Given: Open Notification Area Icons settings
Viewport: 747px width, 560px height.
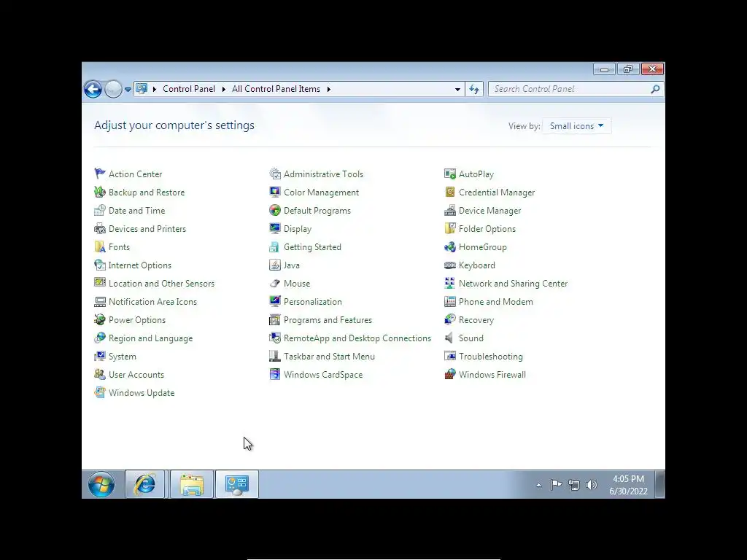Looking at the screenshot, I should click(152, 301).
